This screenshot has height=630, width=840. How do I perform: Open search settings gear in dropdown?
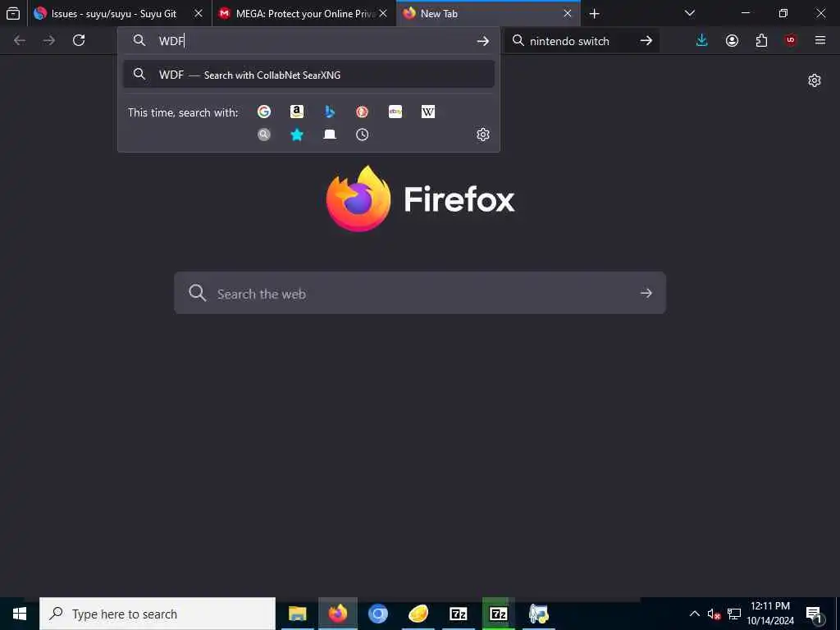pos(482,135)
